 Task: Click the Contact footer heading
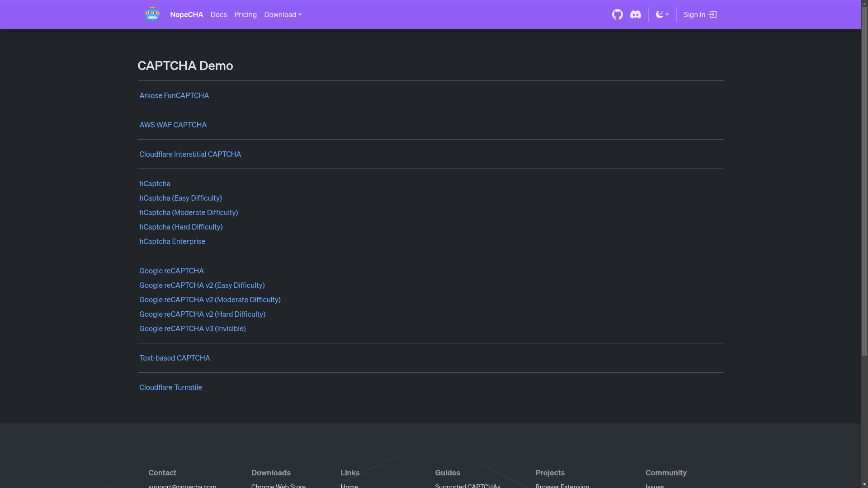[162, 473]
